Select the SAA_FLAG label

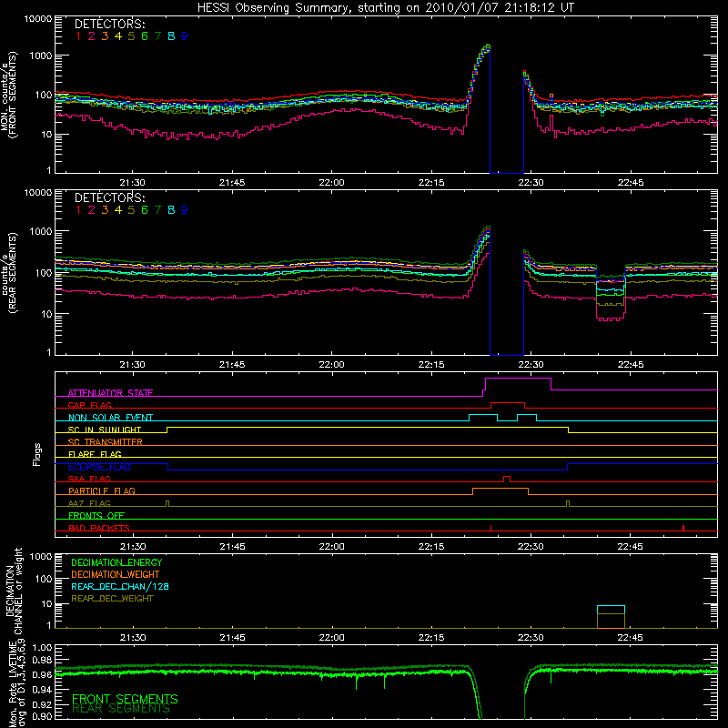point(89,479)
